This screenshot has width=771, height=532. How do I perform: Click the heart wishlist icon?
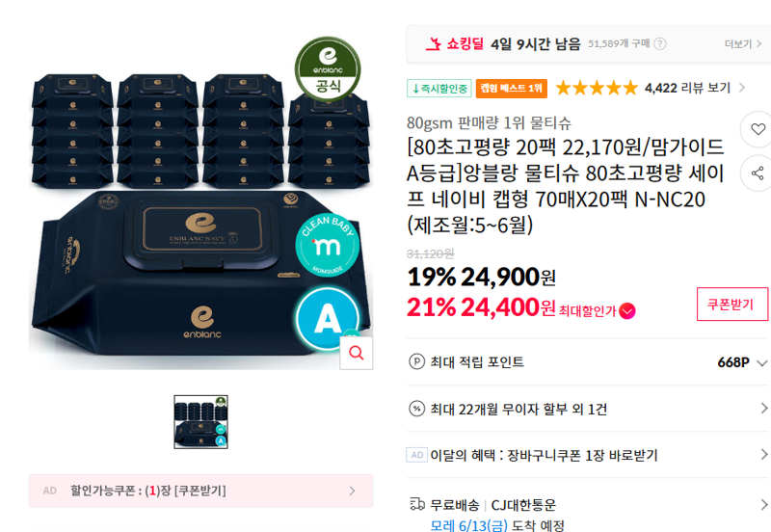click(758, 129)
